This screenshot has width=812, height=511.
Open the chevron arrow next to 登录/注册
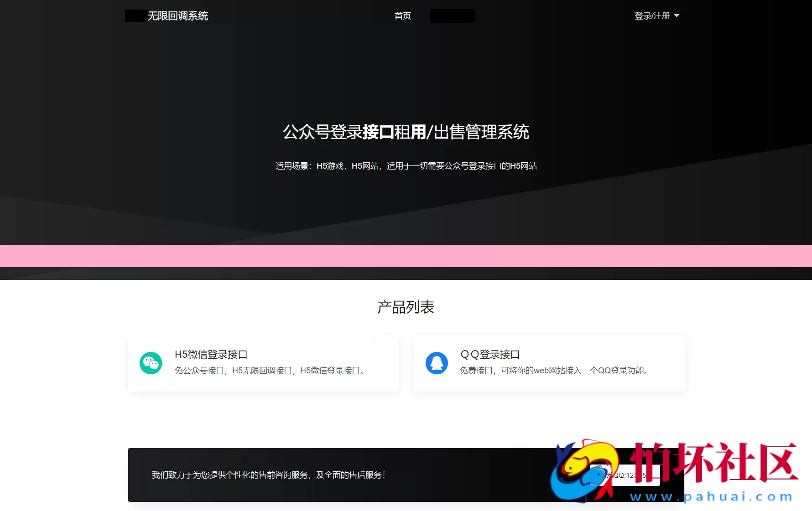677,16
